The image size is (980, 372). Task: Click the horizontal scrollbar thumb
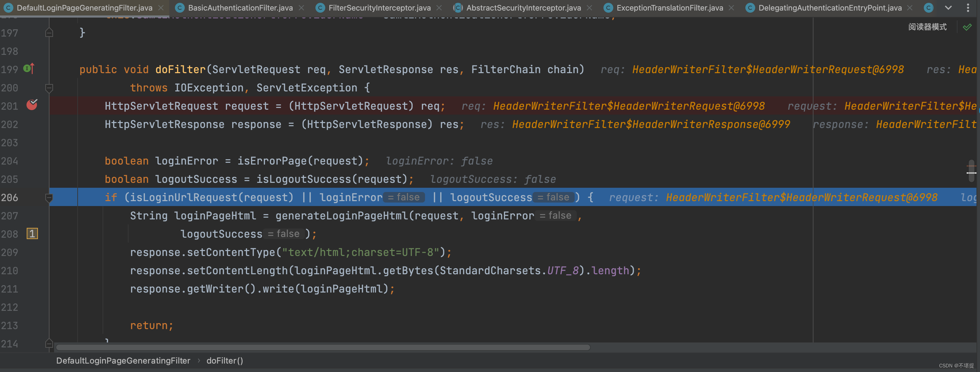323,347
